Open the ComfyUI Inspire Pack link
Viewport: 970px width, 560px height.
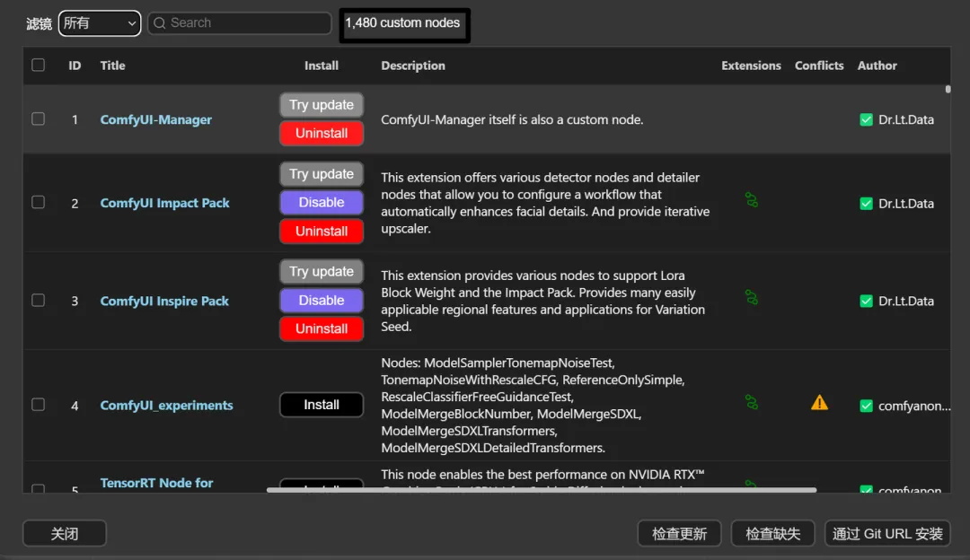click(x=164, y=301)
